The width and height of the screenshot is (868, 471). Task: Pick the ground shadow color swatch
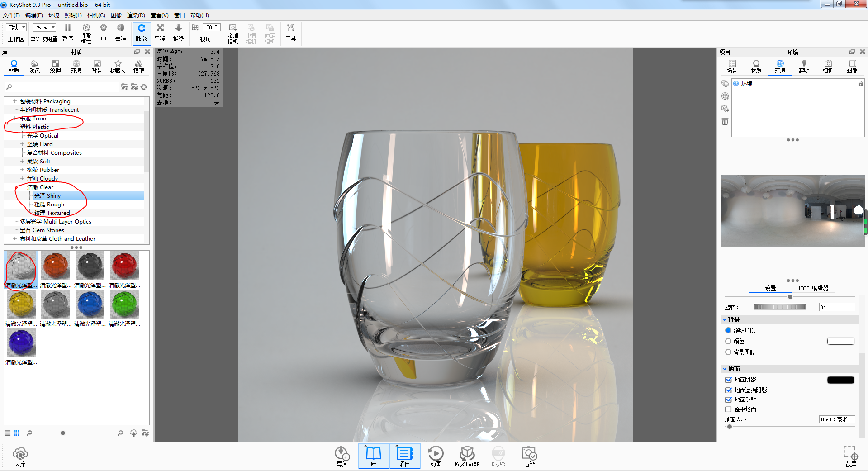point(841,380)
